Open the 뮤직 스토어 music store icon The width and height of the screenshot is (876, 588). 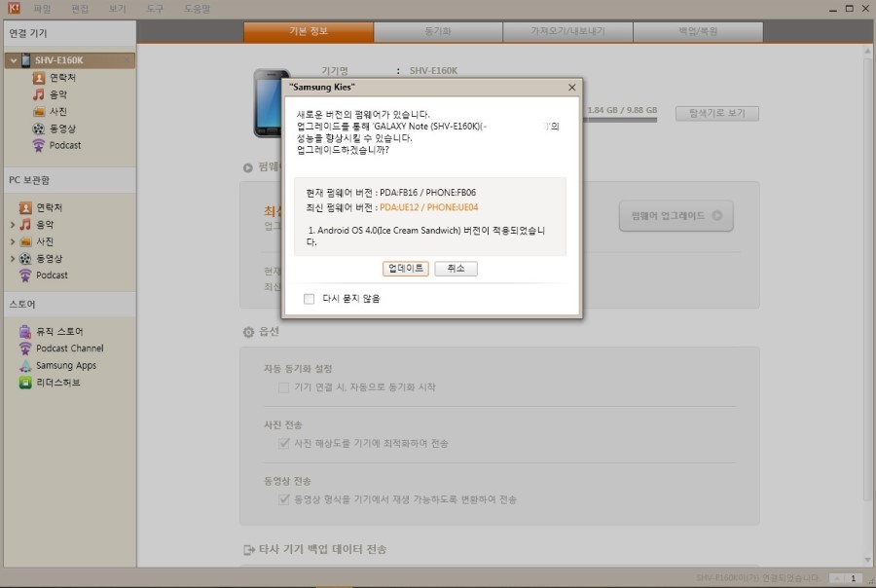tap(25, 331)
